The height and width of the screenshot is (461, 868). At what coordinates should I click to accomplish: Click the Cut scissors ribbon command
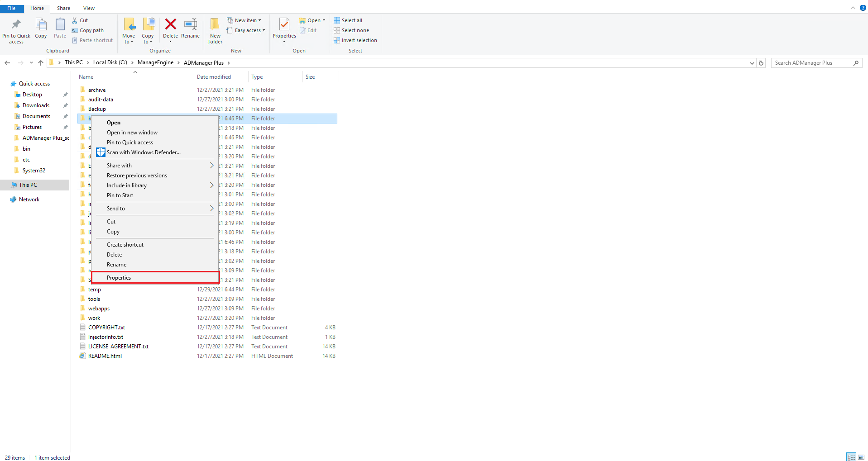click(x=80, y=20)
